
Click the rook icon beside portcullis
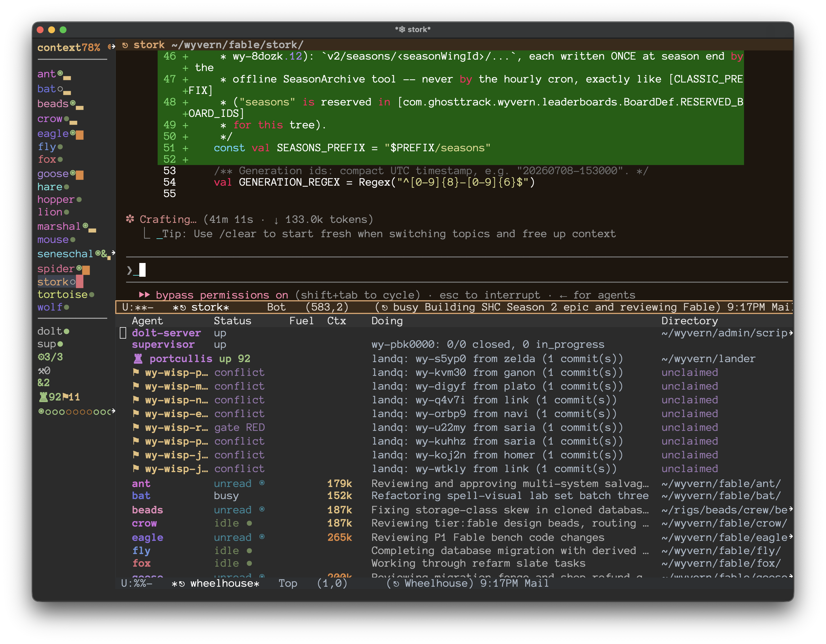coord(138,359)
